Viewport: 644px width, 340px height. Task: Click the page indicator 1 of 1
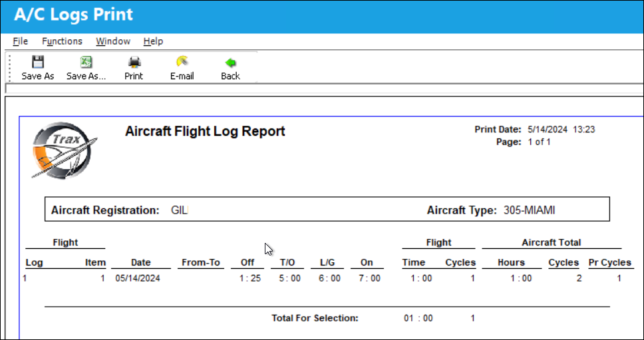[x=539, y=142]
